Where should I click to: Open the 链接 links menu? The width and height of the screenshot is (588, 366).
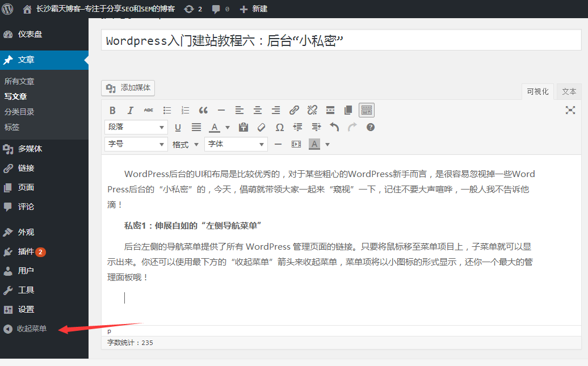[x=44, y=168]
